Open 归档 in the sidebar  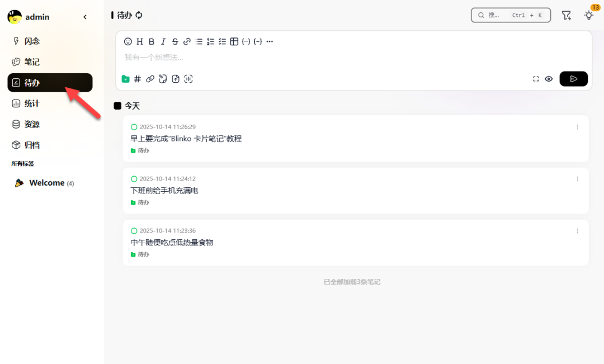[x=50, y=145]
